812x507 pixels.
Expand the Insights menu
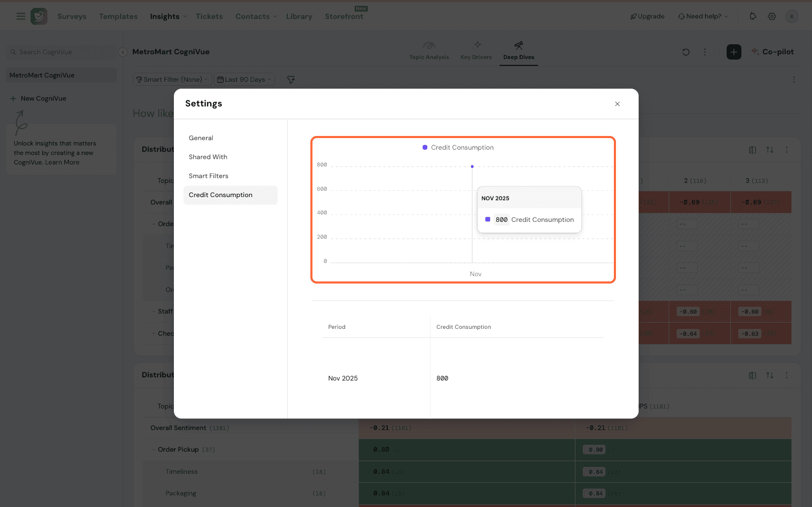168,16
